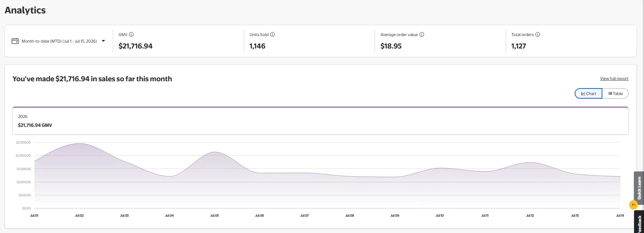Click the 1,127 total orders value
Image resolution: width=644 pixels, height=233 pixels.
[x=519, y=46]
